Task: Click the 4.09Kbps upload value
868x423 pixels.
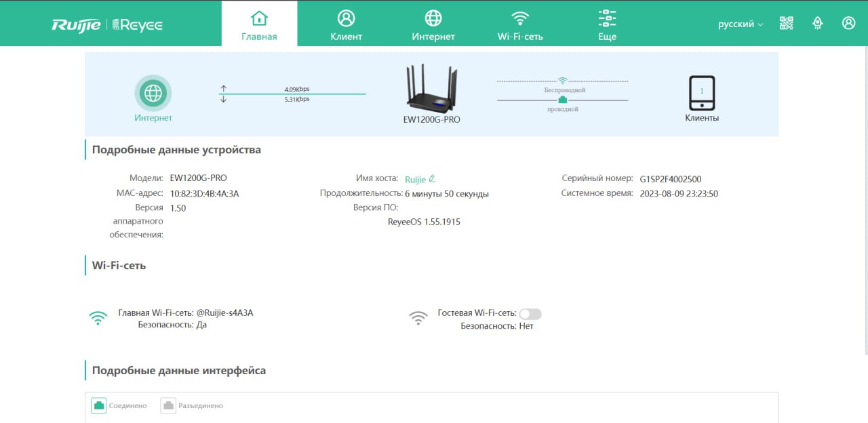Action: coord(297,89)
